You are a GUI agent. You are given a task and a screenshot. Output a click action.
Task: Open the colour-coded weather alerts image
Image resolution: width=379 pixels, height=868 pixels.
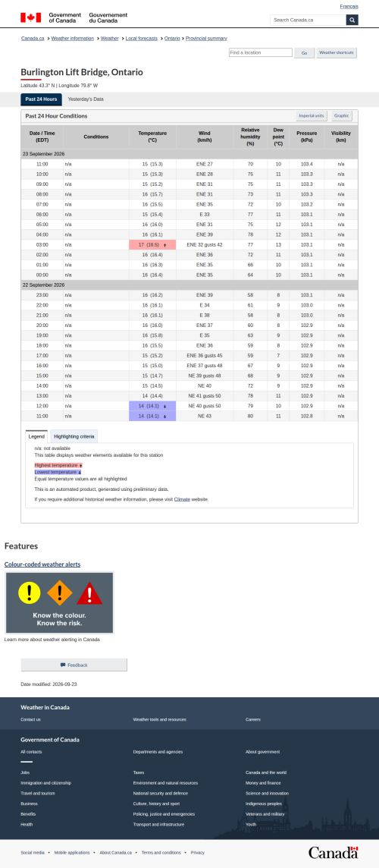pos(59,603)
